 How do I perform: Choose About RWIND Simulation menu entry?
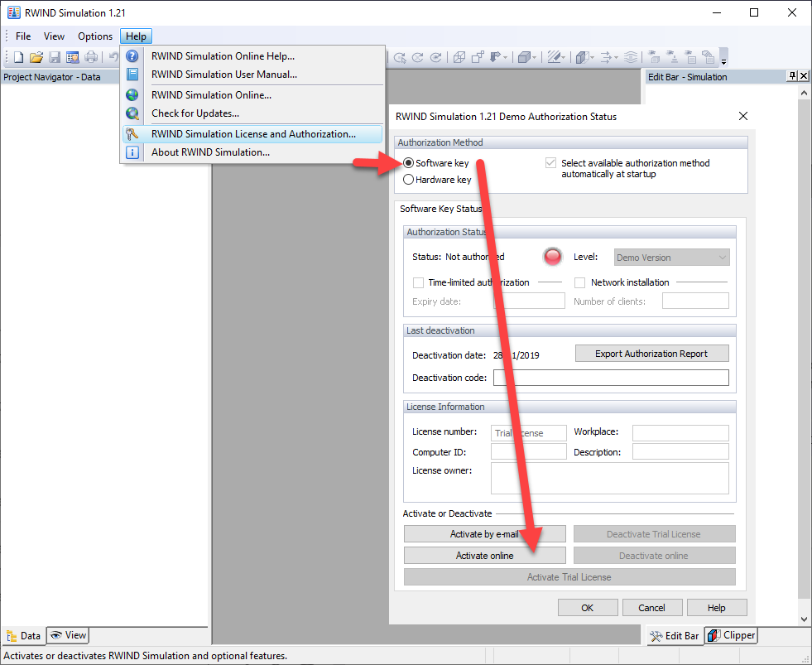point(252,152)
